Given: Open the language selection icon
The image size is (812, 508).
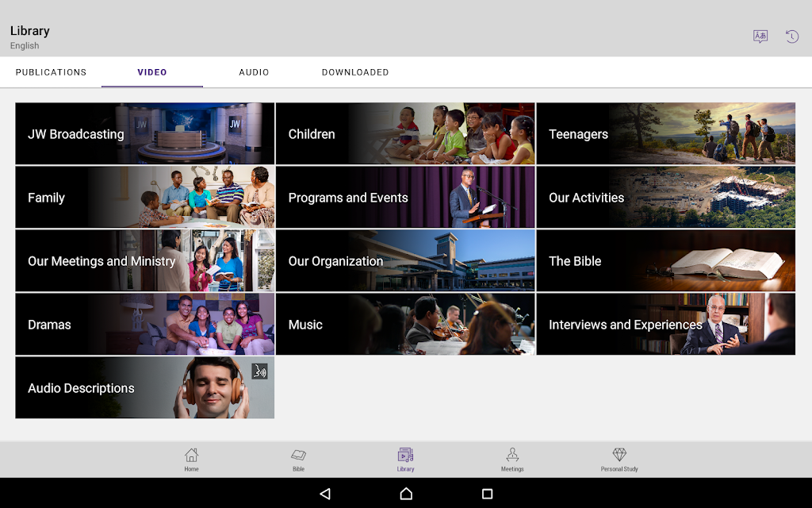Looking at the screenshot, I should (760, 37).
